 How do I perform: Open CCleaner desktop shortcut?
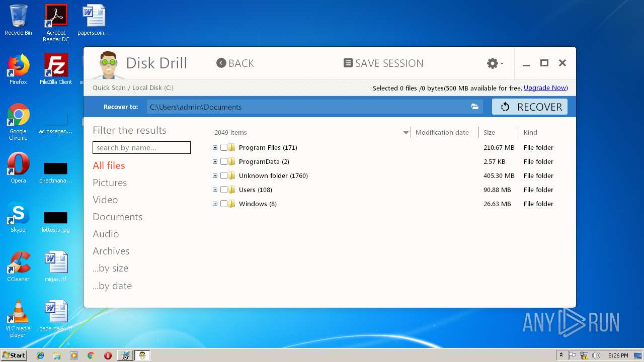[x=18, y=266]
